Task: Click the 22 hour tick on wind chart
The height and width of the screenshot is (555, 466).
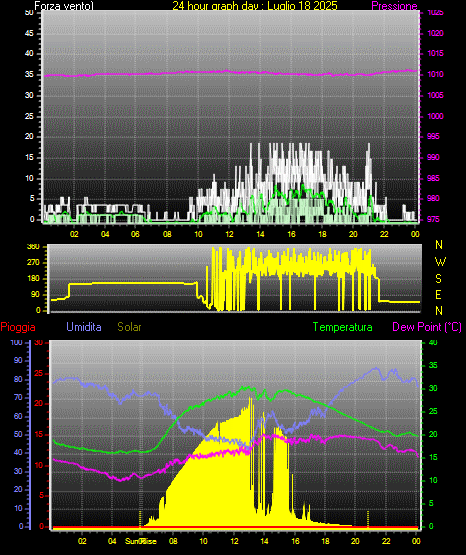Action: click(x=384, y=234)
